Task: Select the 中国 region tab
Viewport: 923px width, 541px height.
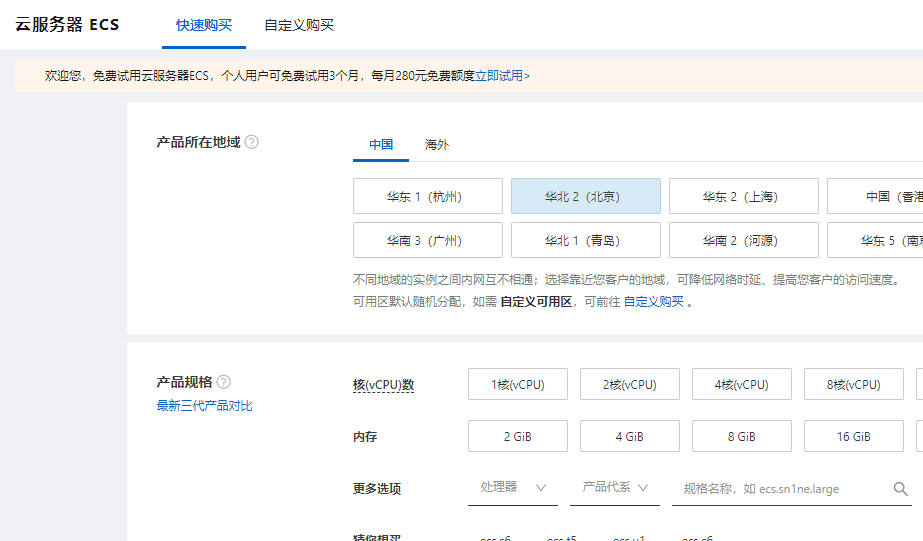Action: coord(381,145)
